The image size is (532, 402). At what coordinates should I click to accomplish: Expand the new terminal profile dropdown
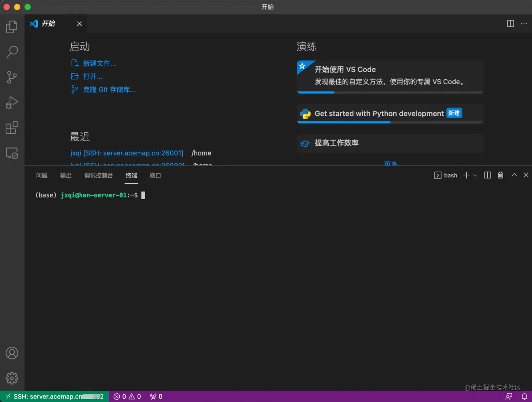pos(475,175)
